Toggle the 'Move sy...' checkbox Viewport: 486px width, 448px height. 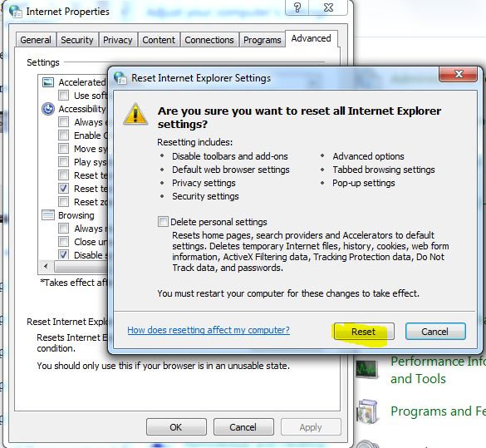[x=63, y=149]
